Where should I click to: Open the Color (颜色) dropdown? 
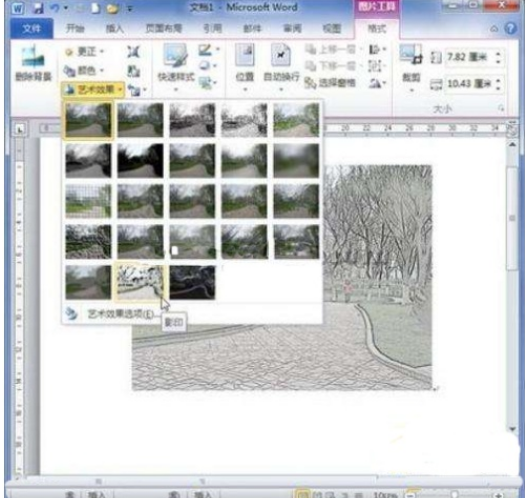coord(84,71)
